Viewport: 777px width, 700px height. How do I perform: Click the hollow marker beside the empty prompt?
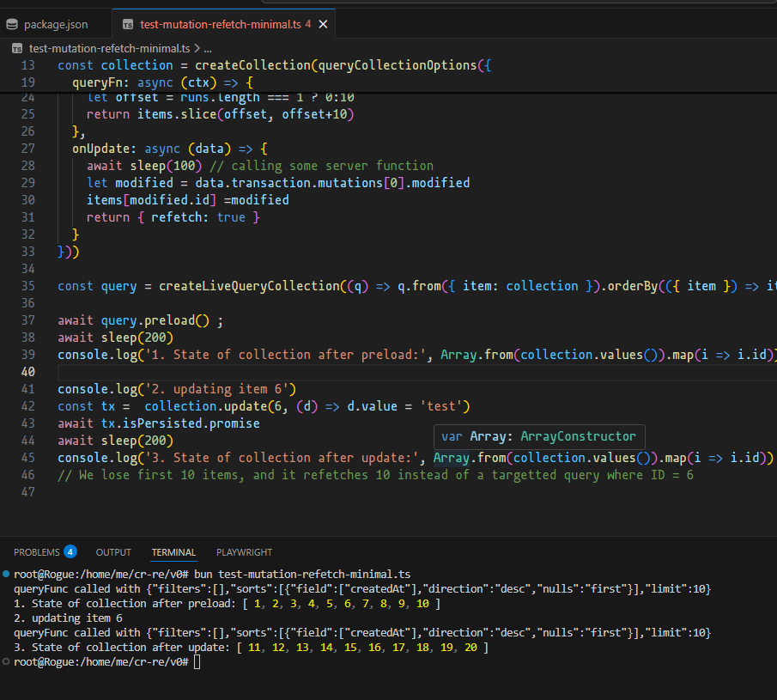tap(6, 662)
